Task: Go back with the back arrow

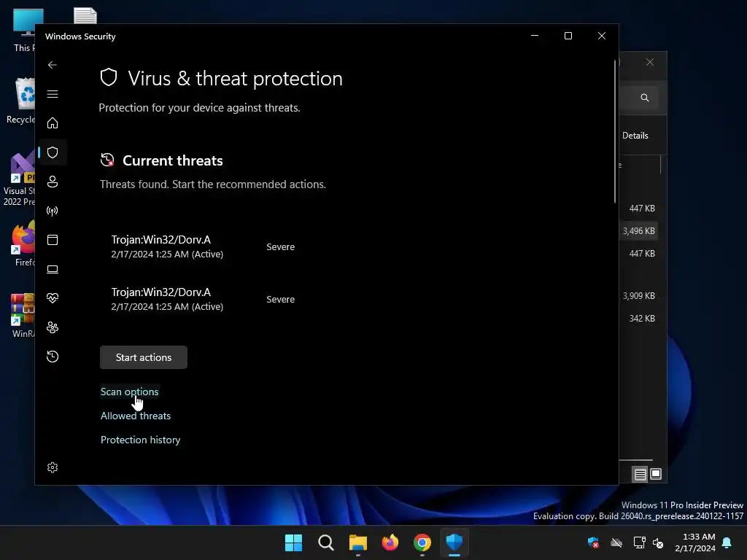Action: pyautogui.click(x=53, y=65)
